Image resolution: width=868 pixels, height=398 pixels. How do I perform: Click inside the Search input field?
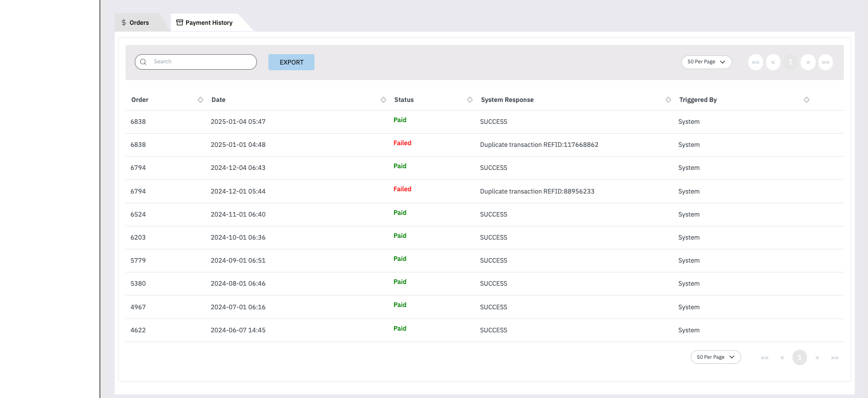coord(196,62)
